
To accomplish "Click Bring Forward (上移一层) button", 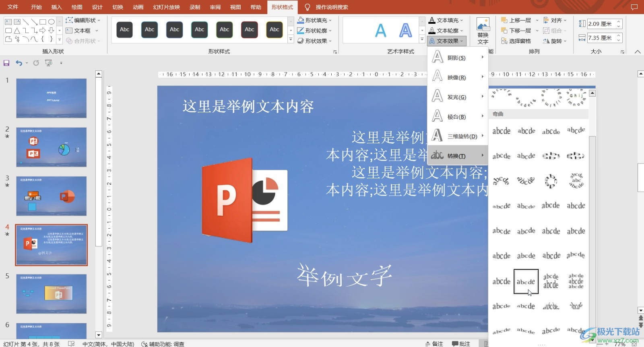I will click(517, 20).
